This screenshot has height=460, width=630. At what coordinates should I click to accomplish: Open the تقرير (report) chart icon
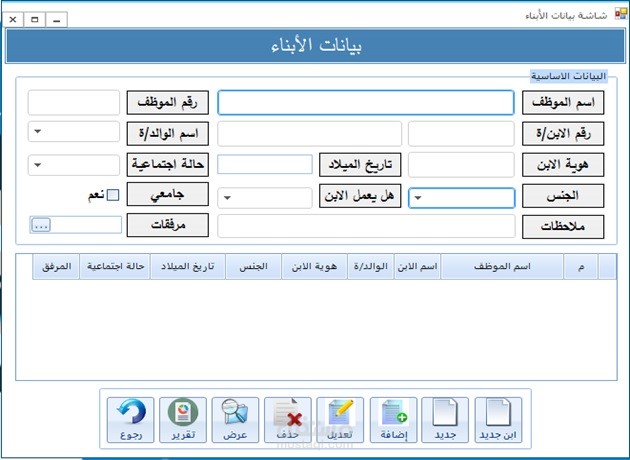pyautogui.click(x=183, y=420)
